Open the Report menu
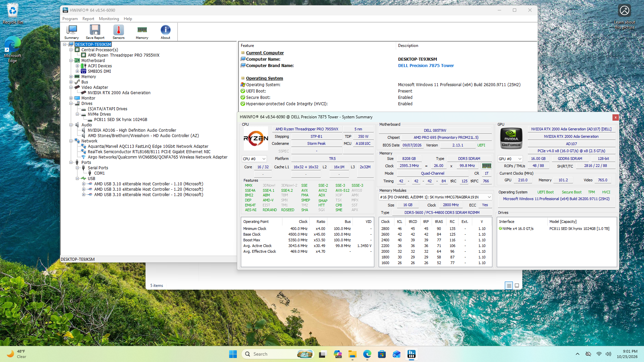644x362 pixels. point(88,19)
